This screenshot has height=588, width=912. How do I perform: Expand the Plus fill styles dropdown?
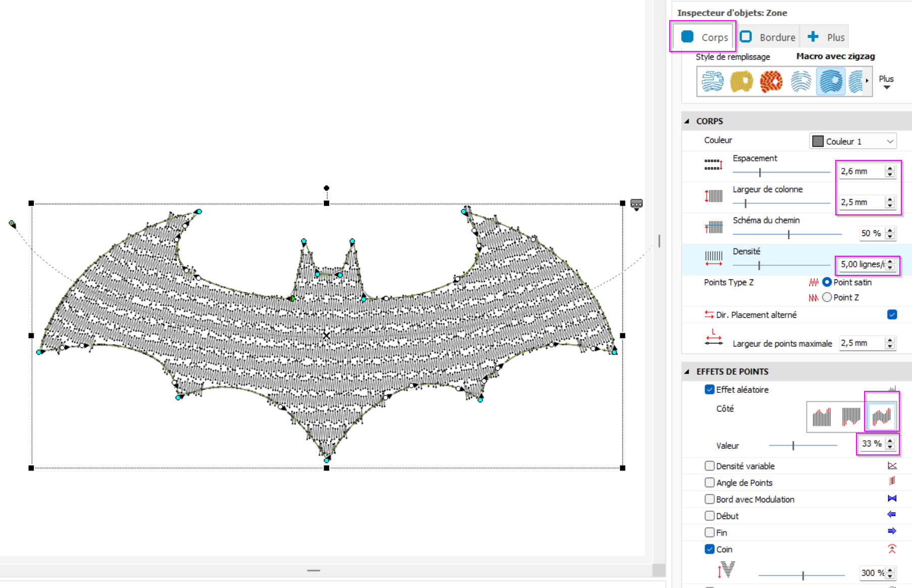click(886, 82)
